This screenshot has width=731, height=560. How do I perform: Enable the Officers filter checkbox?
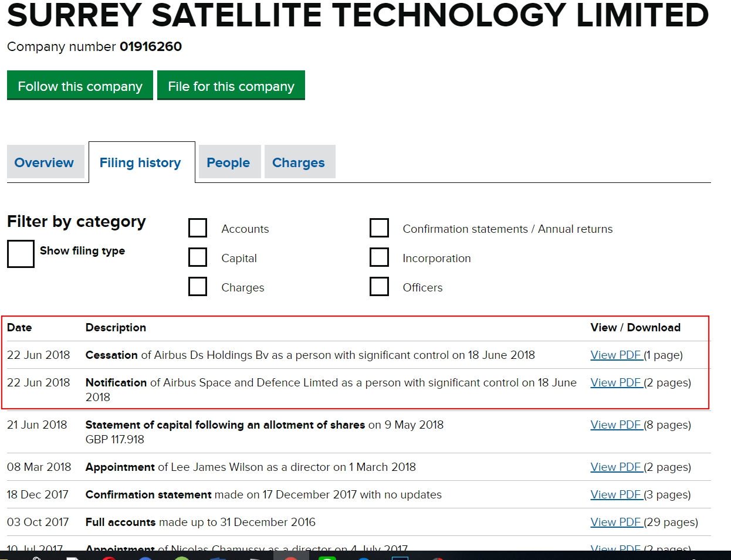click(x=379, y=287)
